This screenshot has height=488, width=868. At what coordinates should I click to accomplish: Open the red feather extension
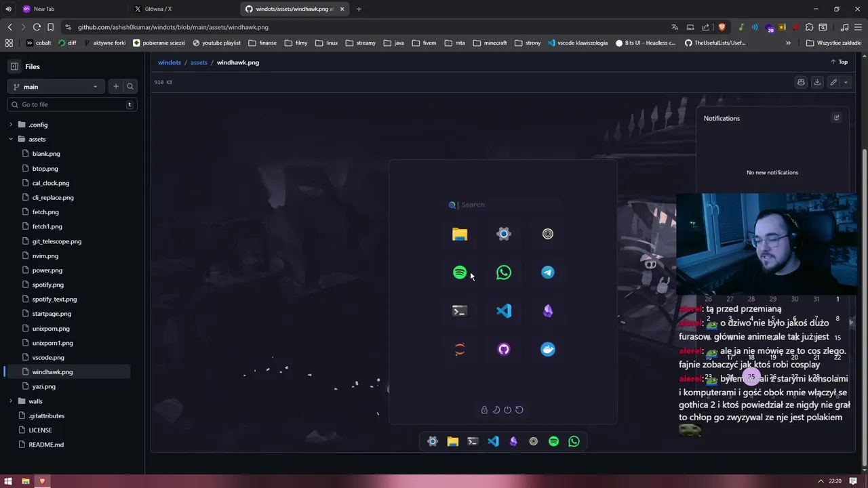795,27
